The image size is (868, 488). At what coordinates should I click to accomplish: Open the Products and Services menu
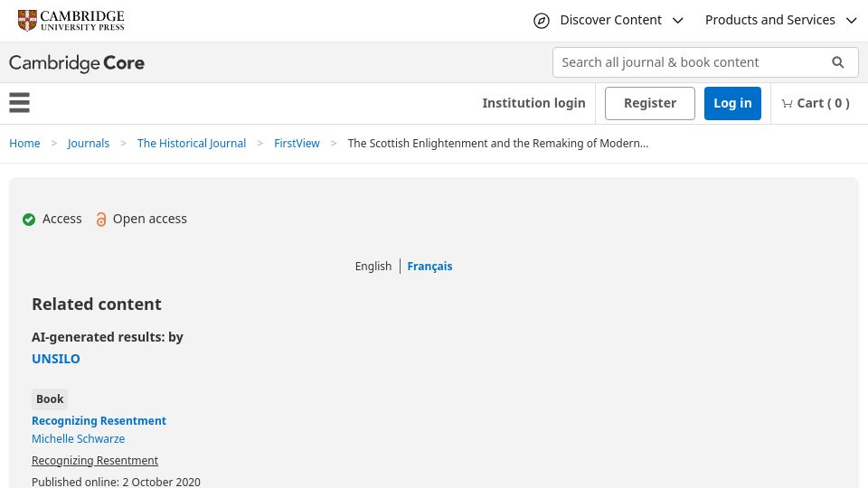(769, 20)
